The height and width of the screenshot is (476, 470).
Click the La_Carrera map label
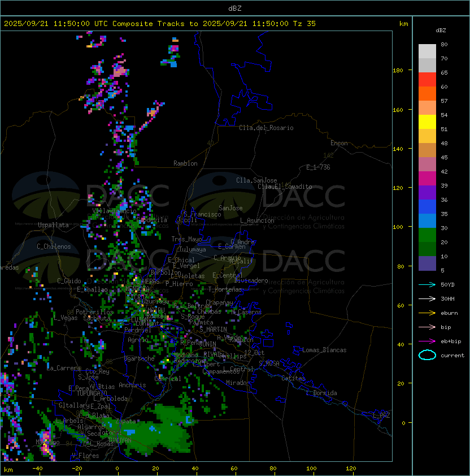[63, 368]
